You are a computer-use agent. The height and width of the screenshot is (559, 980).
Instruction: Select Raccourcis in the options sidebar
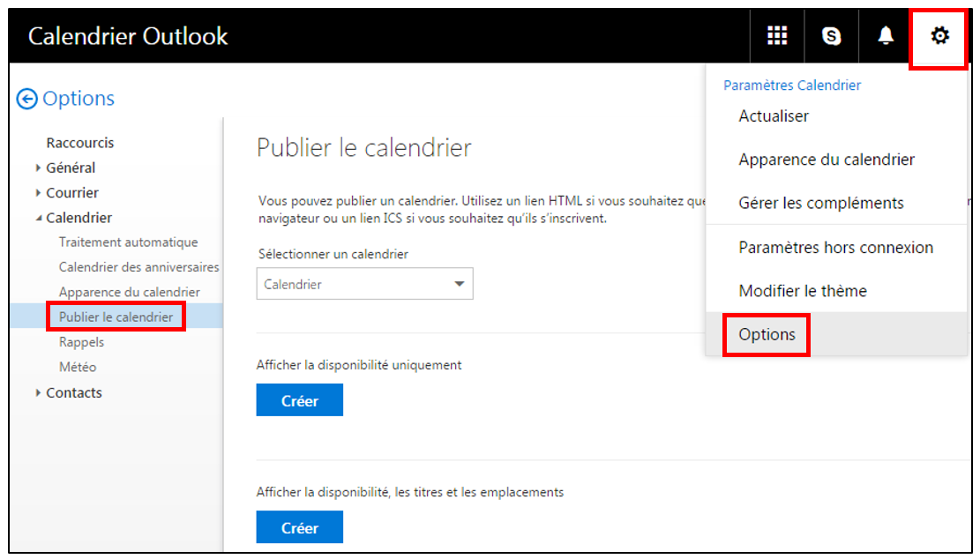point(80,143)
